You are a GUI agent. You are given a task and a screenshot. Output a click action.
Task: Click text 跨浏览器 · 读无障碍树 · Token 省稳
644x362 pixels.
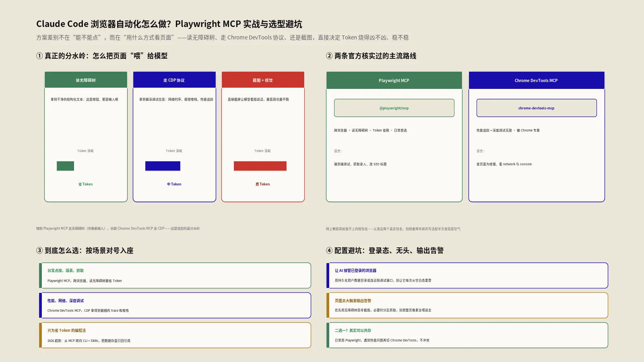pyautogui.click(x=370, y=130)
